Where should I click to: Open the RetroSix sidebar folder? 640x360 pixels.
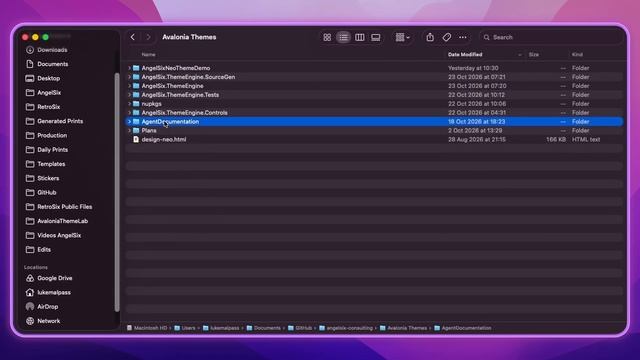click(x=48, y=107)
